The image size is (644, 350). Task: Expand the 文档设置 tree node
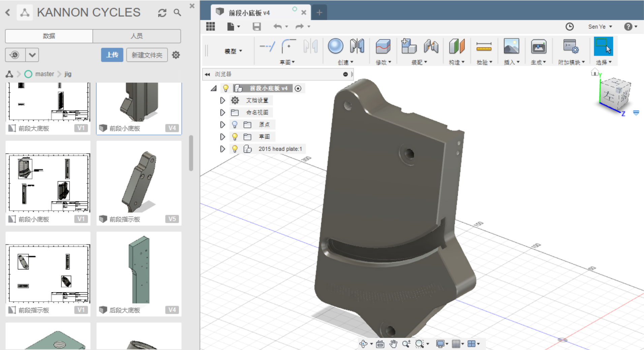coord(222,101)
